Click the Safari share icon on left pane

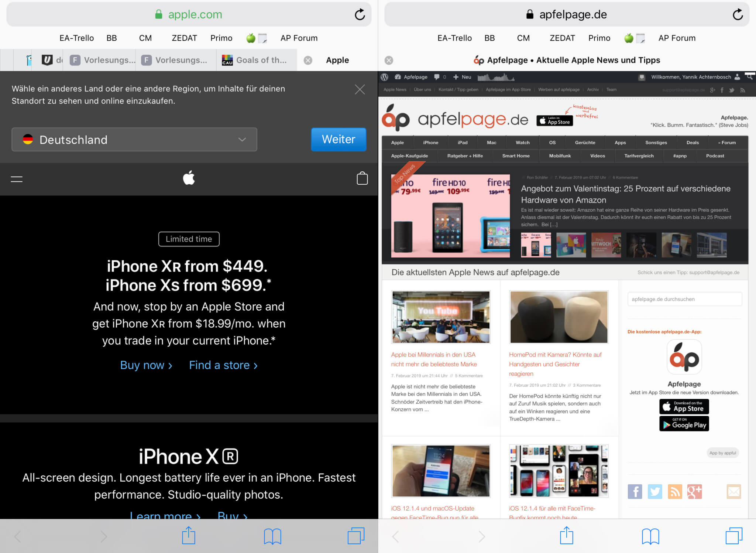point(189,536)
